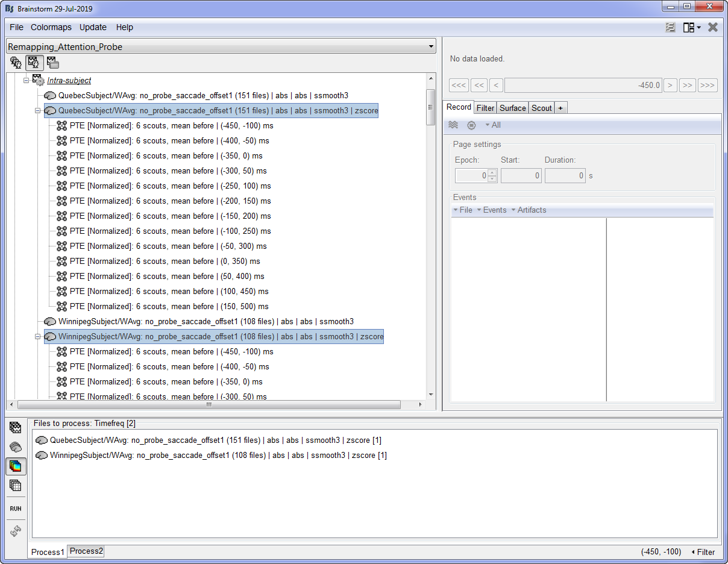Pick the recordings process icon in sidebar

tap(15, 427)
